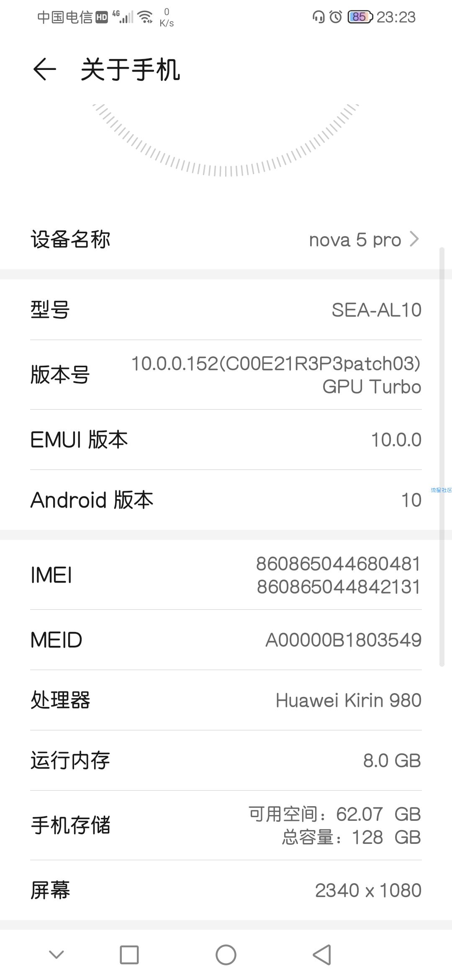Tap the EMUI 版本 10.0.0 row
The width and height of the screenshot is (452, 980).
pos(226,440)
